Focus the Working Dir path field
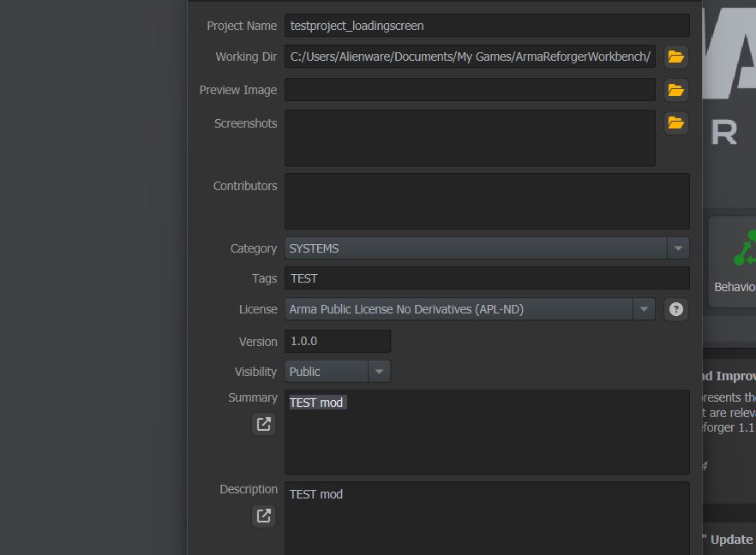The image size is (756, 555). (470, 57)
